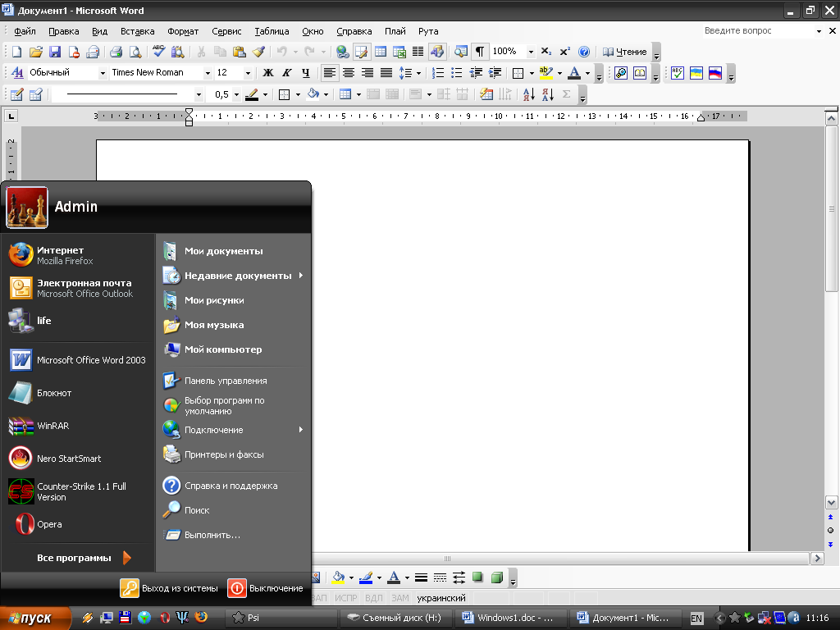Open a file with the folder icon
Image resolution: width=840 pixels, height=630 pixels.
(x=36, y=52)
